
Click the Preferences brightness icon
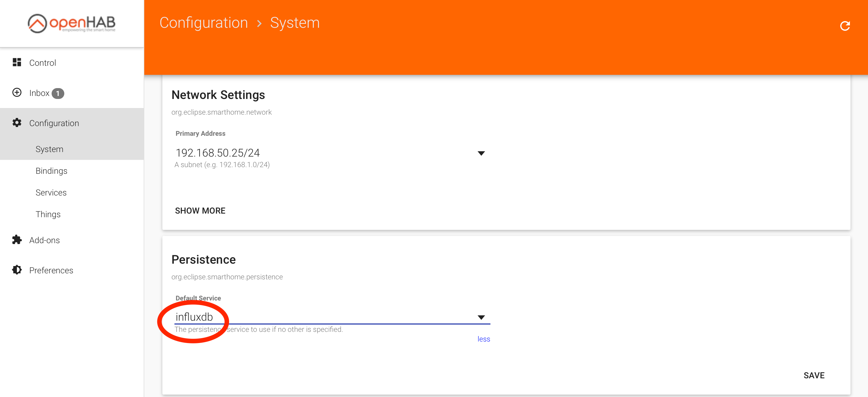(17, 270)
